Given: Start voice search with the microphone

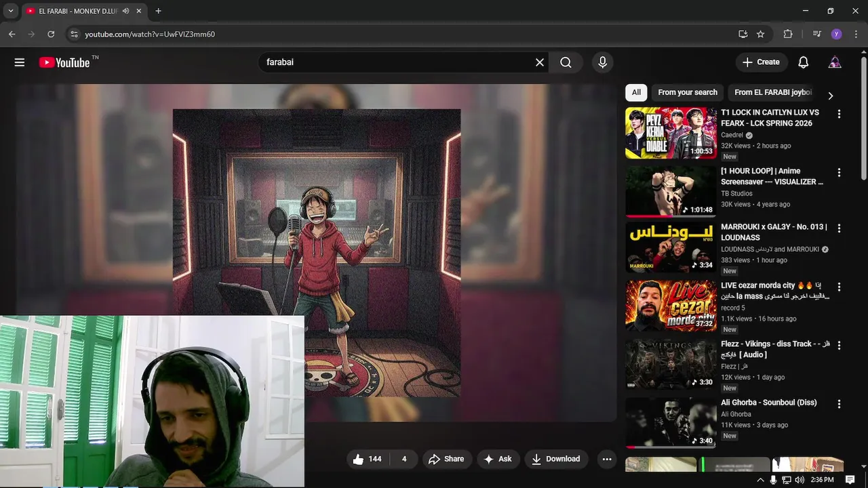Looking at the screenshot, I should tap(602, 62).
